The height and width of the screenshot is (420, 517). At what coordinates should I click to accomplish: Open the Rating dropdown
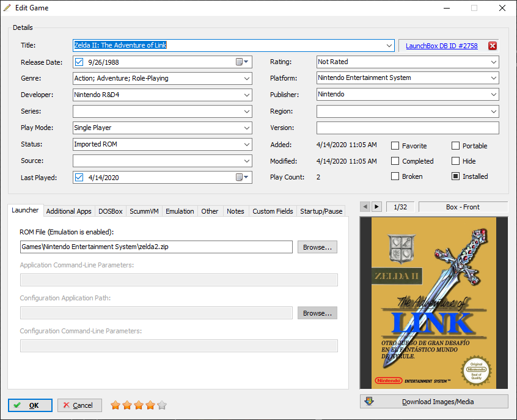coord(494,62)
